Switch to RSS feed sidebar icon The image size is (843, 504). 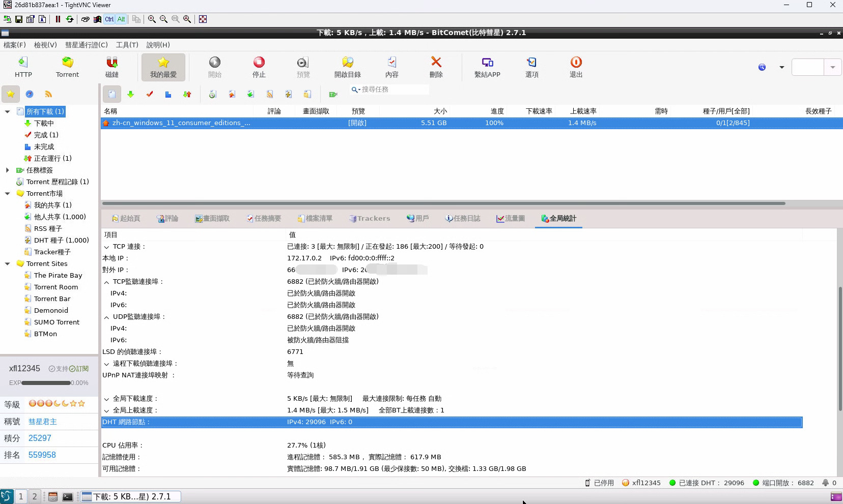(48, 94)
